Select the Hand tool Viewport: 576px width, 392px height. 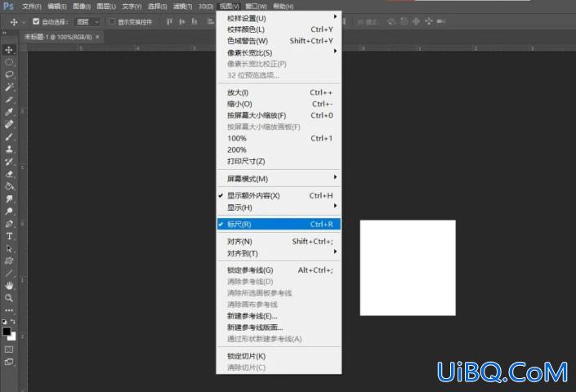pyautogui.click(x=9, y=286)
